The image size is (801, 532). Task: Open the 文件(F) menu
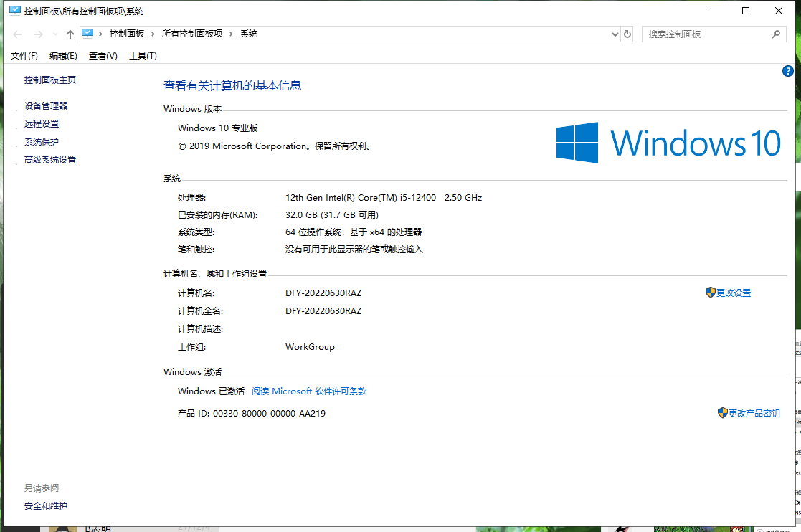point(24,56)
